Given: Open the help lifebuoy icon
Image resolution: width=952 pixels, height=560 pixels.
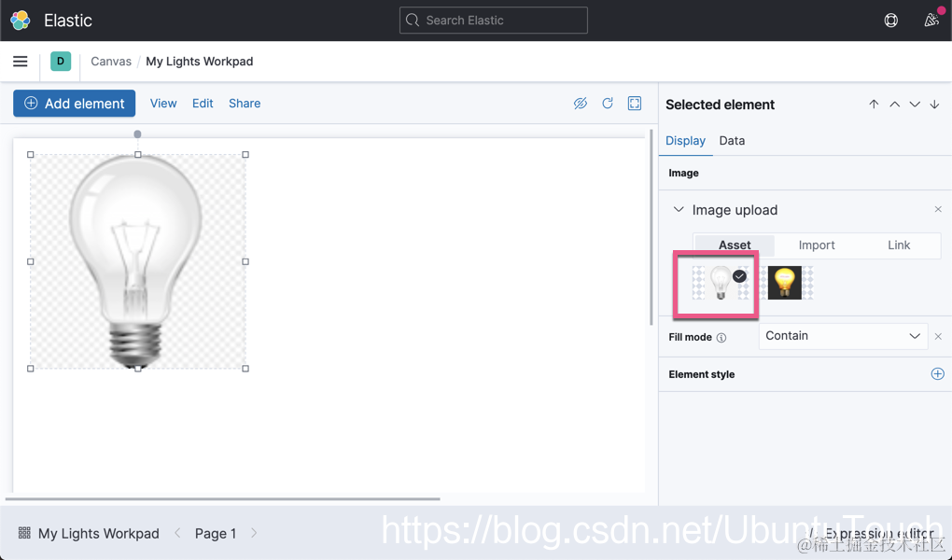Looking at the screenshot, I should pyautogui.click(x=890, y=20).
